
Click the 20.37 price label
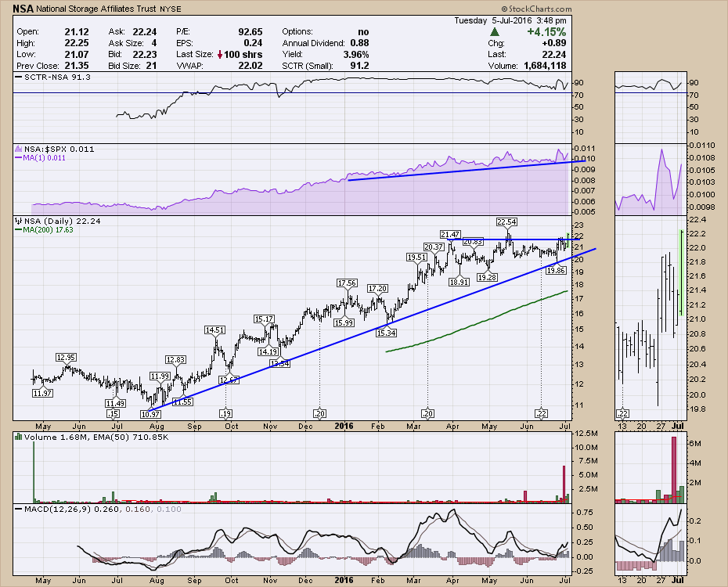click(434, 247)
